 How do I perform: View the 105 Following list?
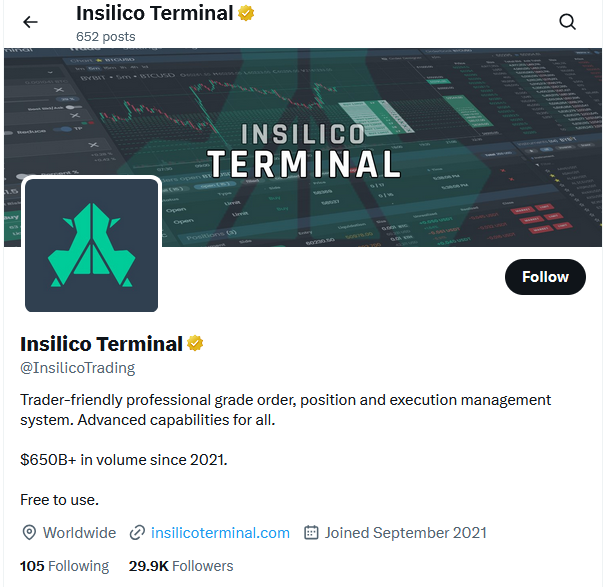click(x=64, y=566)
